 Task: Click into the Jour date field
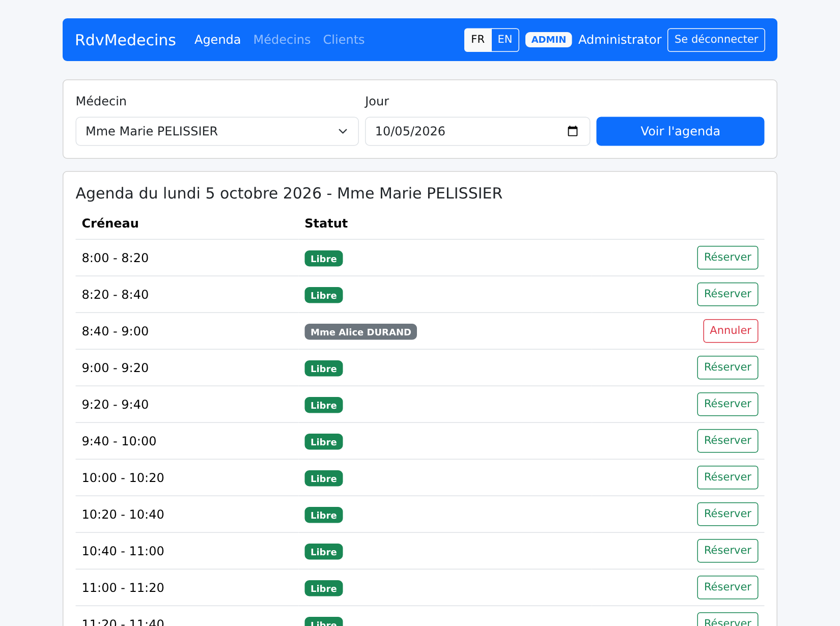[x=478, y=131]
